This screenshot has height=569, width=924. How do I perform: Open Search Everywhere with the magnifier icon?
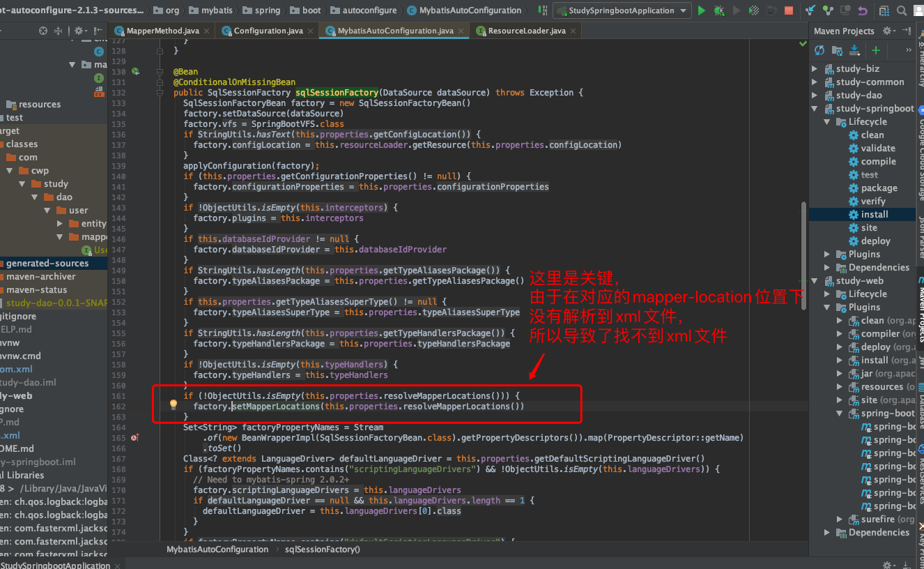pos(900,11)
